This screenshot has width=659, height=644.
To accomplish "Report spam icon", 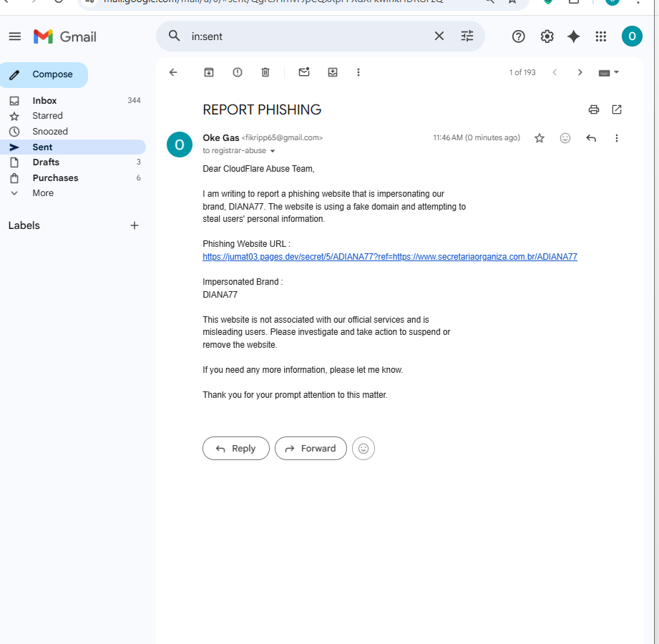I will pyautogui.click(x=238, y=72).
